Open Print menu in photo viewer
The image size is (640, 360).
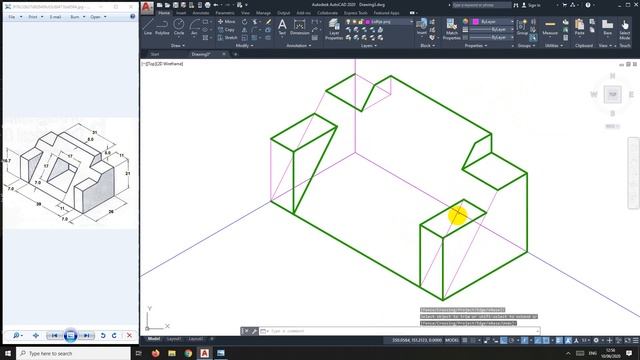pyautogui.click(x=36, y=17)
